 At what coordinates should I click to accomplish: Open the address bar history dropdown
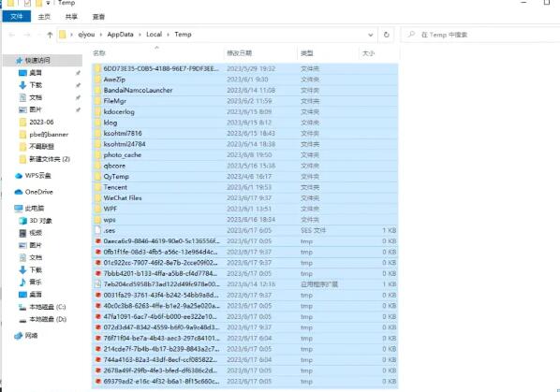tap(370, 35)
